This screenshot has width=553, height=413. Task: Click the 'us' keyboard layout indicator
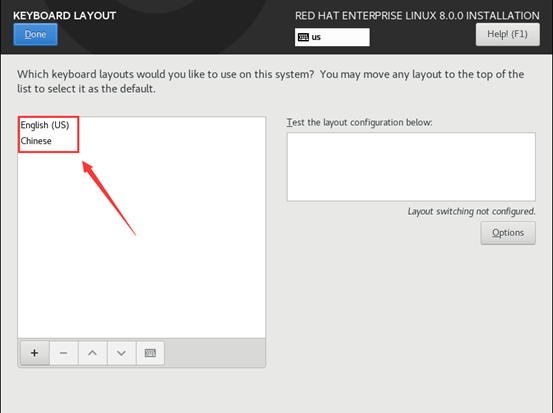pos(332,37)
